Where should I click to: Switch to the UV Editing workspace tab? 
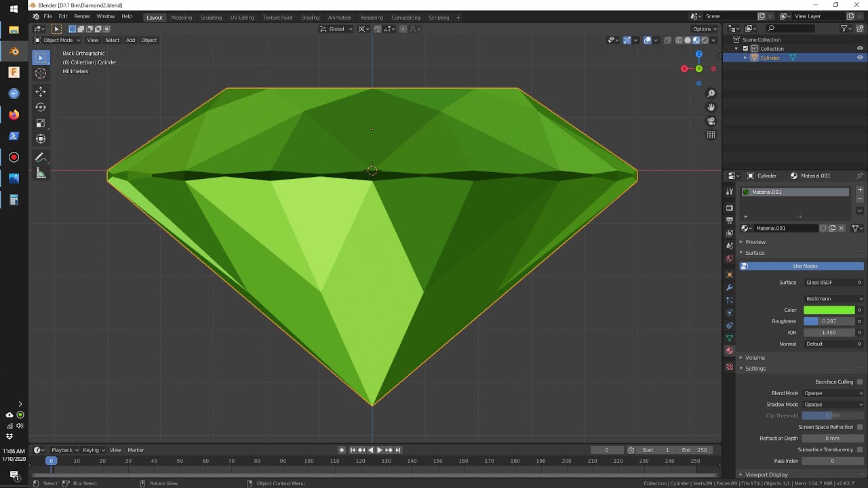pos(242,18)
